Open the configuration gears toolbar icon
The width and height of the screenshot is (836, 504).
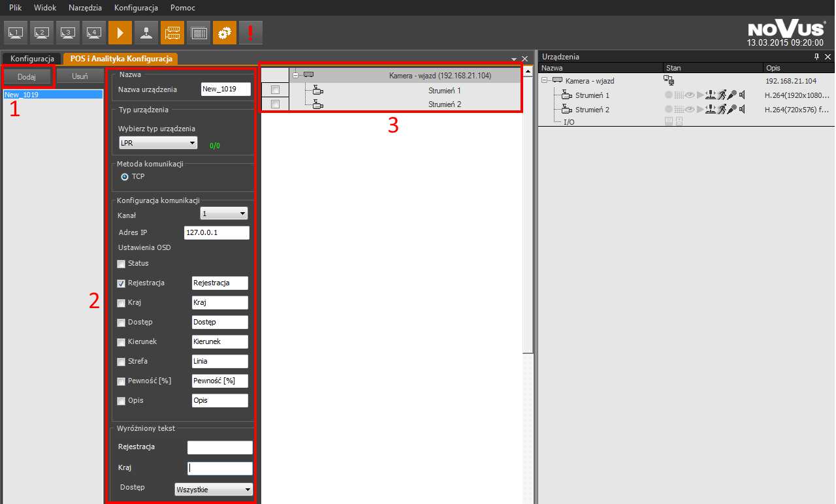(x=224, y=32)
